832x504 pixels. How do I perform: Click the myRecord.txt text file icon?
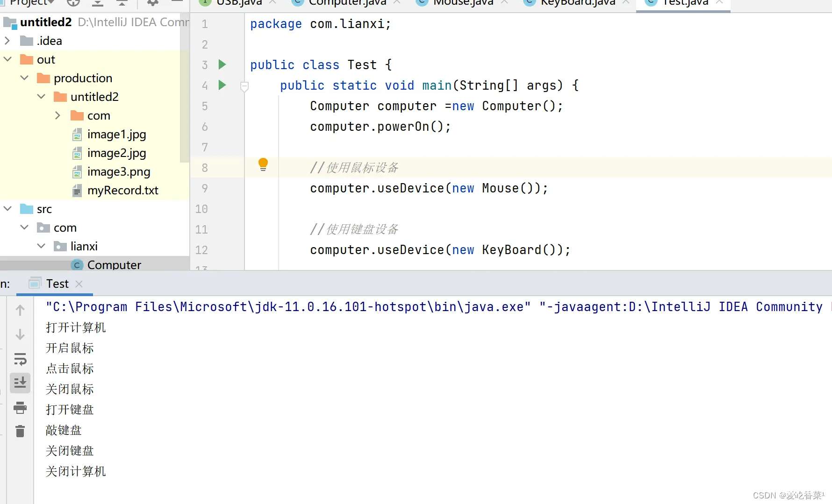[x=77, y=191]
